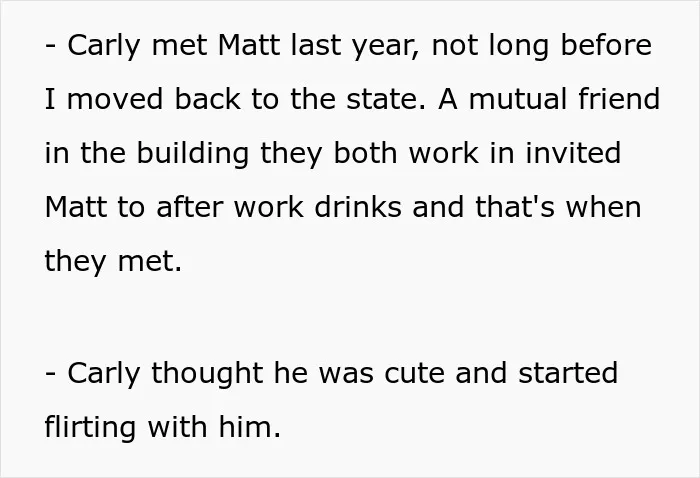This screenshot has height=478, width=700.
Task: Click the word "mutual" in the text
Action: [x=518, y=99]
